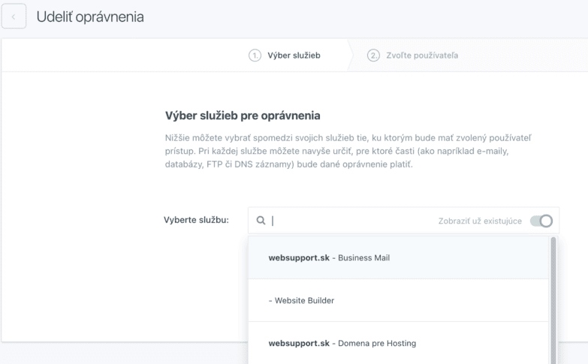The width and height of the screenshot is (588, 364).
Task: Click the Výber služieb pre oprávnenia heading
Action: pos(242,116)
